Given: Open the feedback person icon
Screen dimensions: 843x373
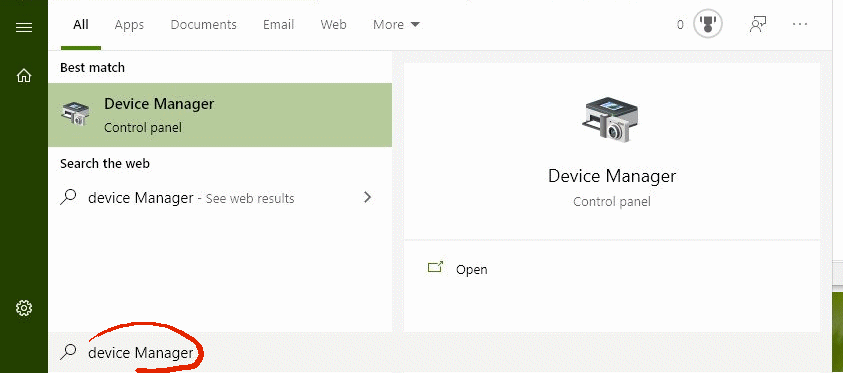Looking at the screenshot, I should 758,25.
